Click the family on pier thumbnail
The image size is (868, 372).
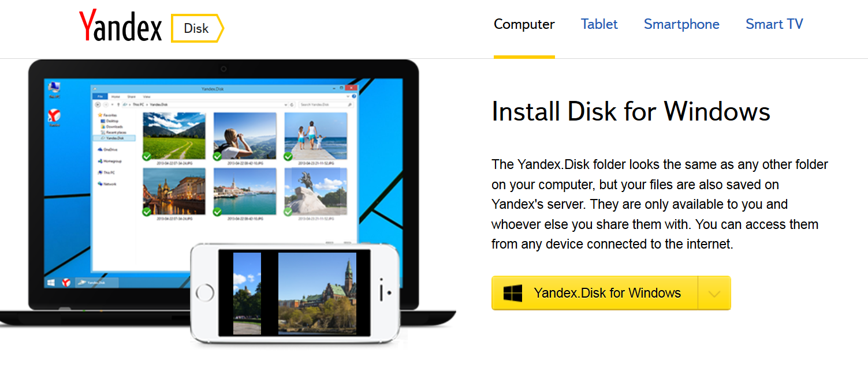point(315,136)
